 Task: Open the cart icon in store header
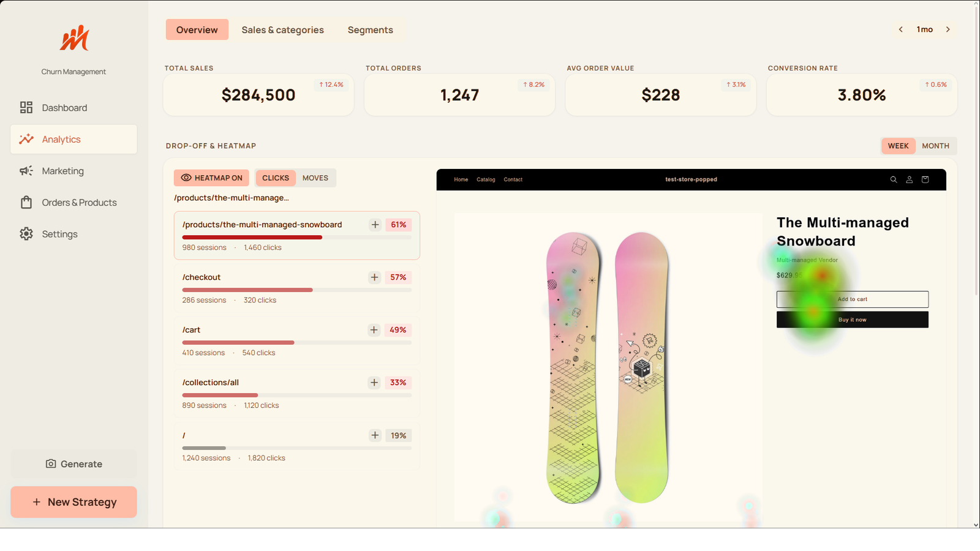tap(925, 179)
